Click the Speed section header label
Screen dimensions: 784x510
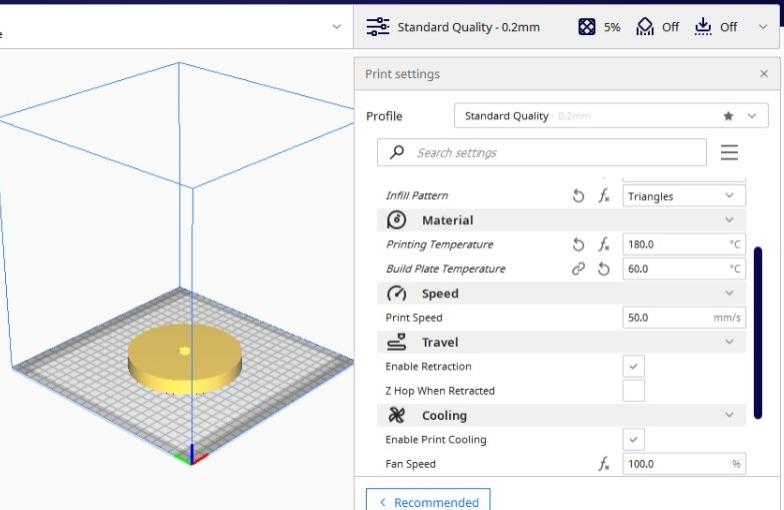[440, 294]
